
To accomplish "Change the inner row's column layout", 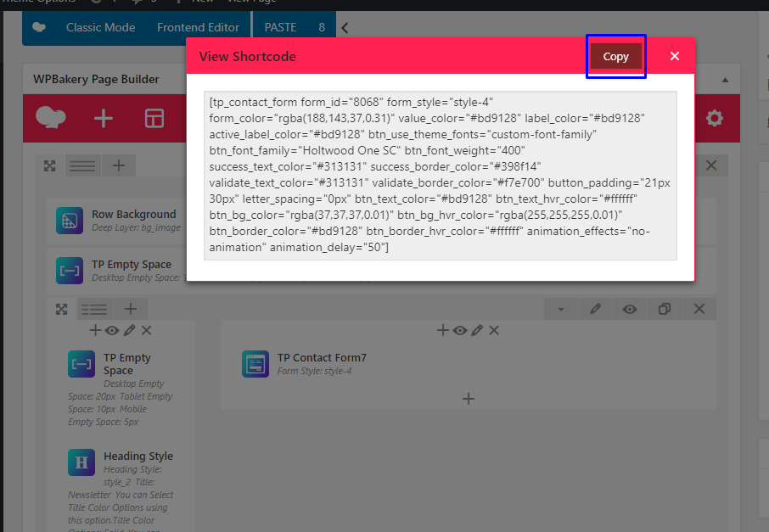I will click(x=94, y=309).
